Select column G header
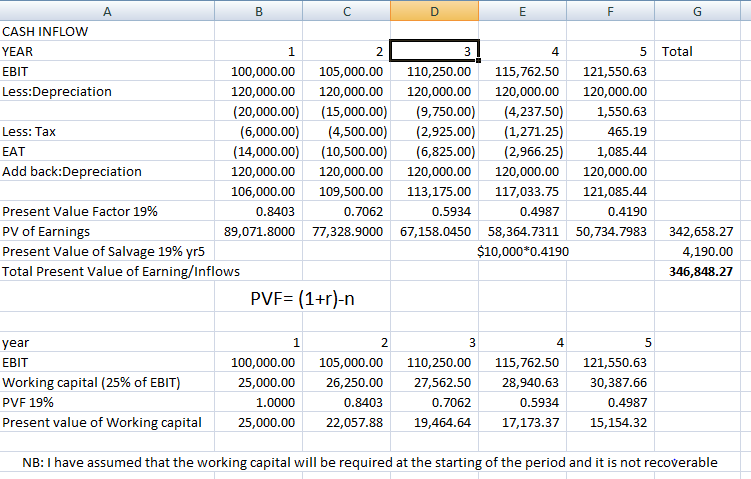751x479 pixels. point(696,12)
